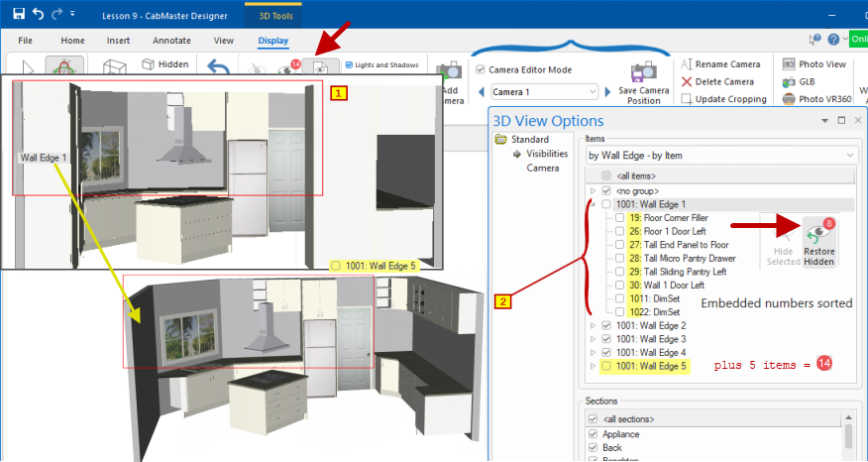Uncheck the Appliance section checkbox
This screenshot has height=462, width=868.
[593, 434]
